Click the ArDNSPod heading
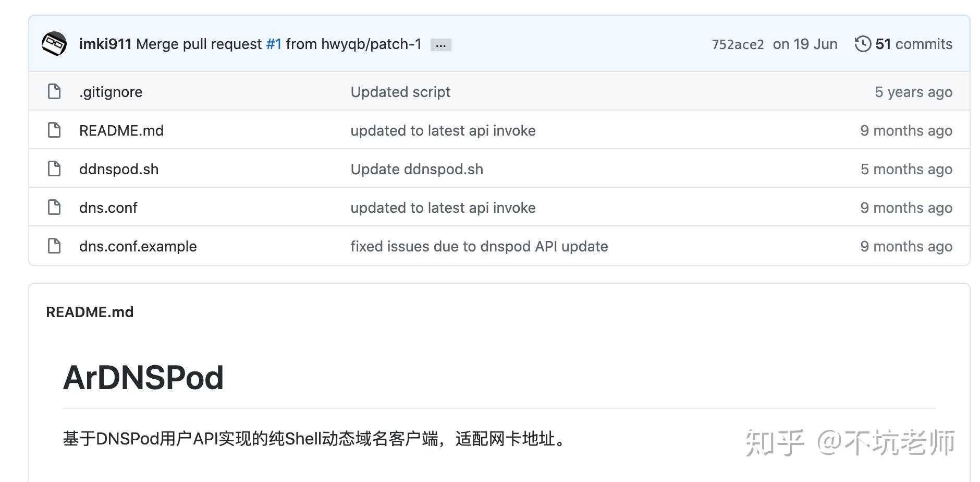 coord(143,378)
